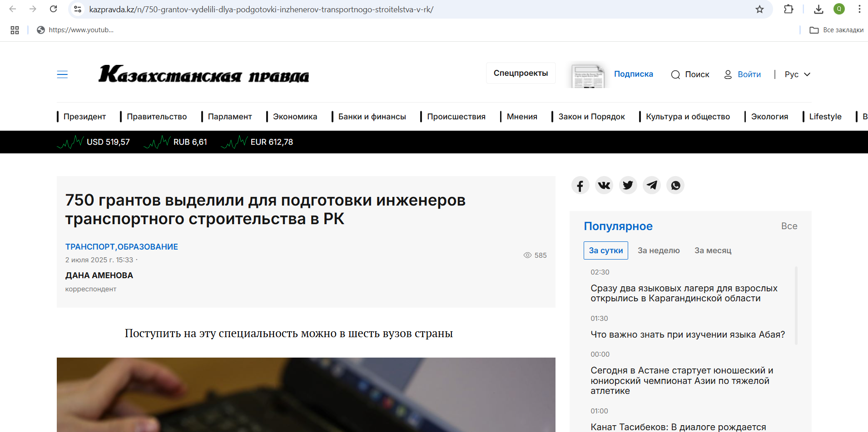Click the Популярное list scrollbar
868x432 pixels.
point(796,305)
